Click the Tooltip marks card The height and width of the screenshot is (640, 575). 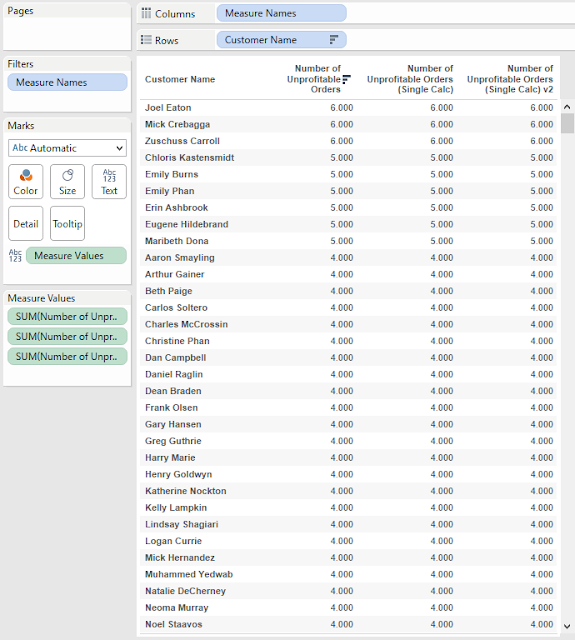[67, 223]
